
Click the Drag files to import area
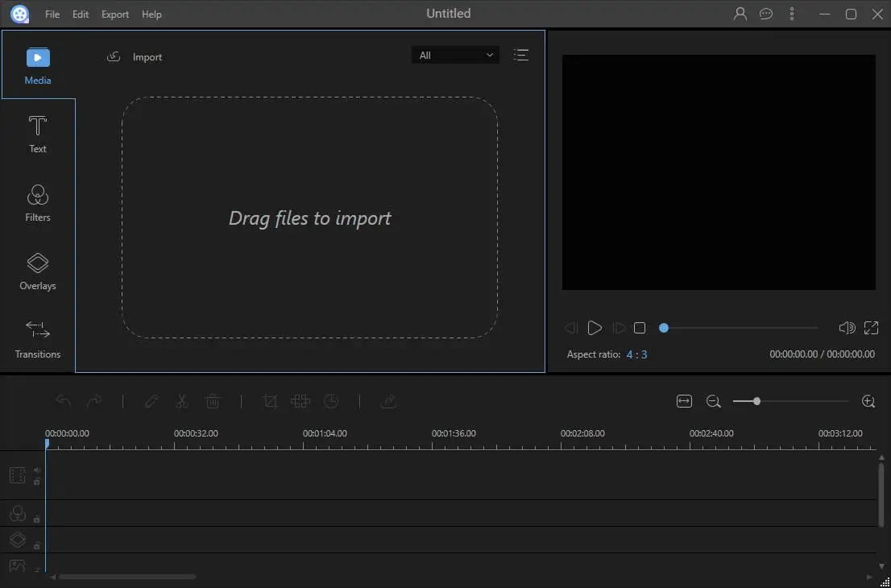(309, 217)
